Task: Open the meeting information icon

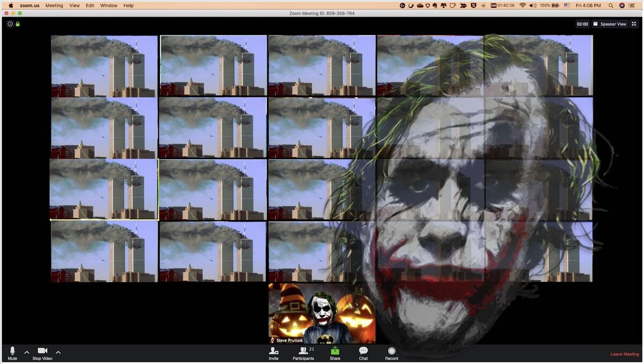Action: (10, 24)
